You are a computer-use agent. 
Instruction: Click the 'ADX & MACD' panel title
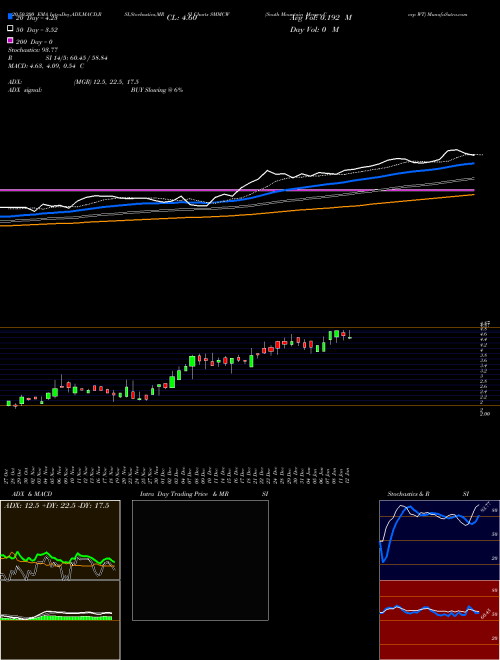(x=32, y=494)
